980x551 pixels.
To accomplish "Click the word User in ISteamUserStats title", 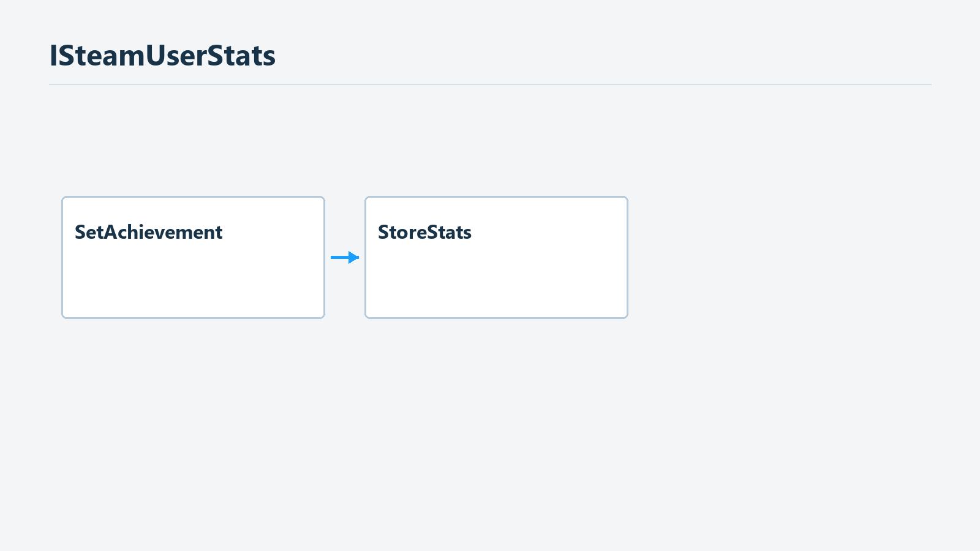I will tap(176, 56).
